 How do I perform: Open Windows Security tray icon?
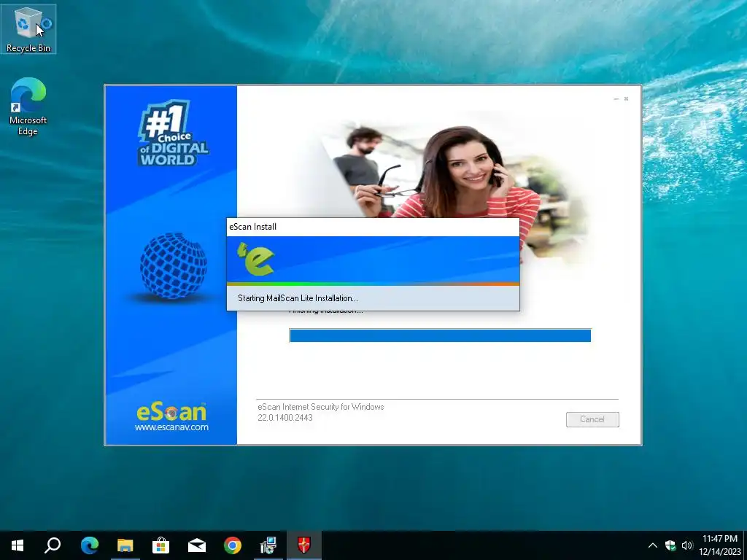point(670,545)
